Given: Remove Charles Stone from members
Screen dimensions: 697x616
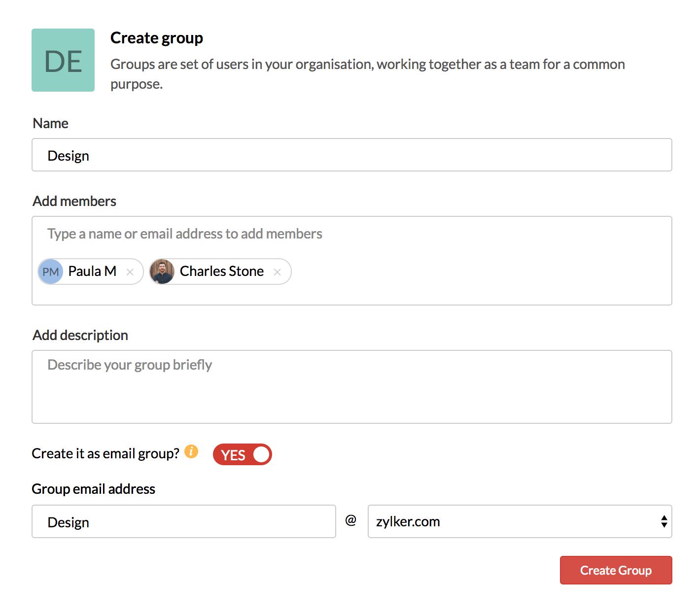Looking at the screenshot, I should coord(278,272).
